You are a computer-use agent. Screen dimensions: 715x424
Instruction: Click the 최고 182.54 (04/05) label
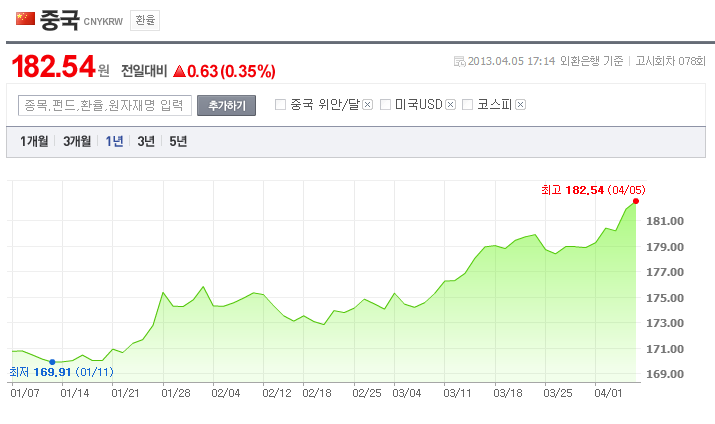[x=593, y=190]
